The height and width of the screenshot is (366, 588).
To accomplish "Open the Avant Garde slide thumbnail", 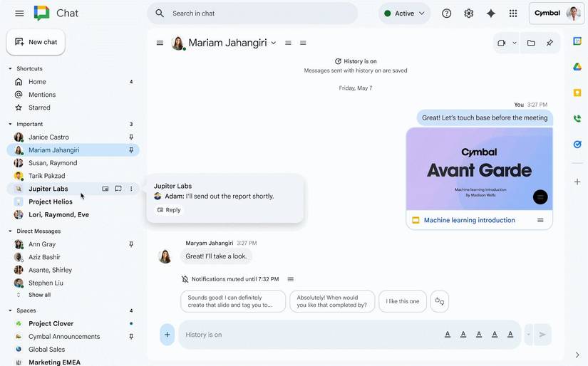I will click(479, 169).
